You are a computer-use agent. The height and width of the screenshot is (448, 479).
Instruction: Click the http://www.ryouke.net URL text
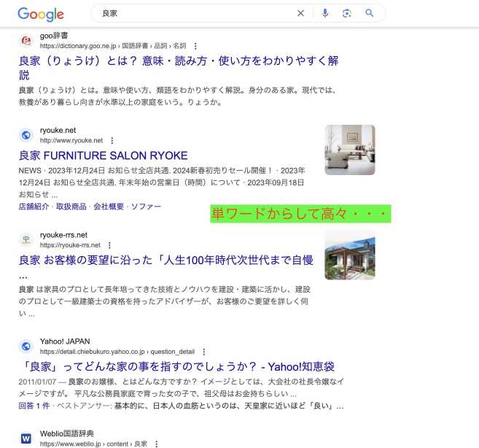pyautogui.click(x=71, y=140)
